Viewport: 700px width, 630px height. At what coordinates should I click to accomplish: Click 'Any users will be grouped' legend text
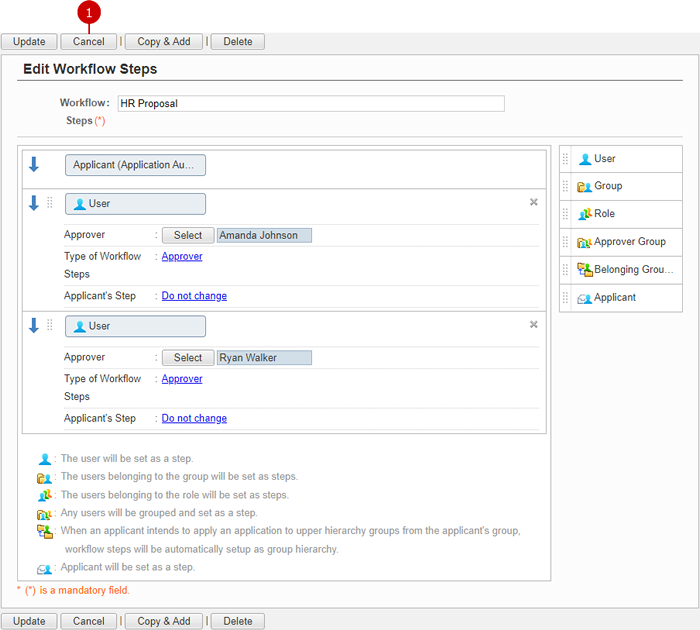pyautogui.click(x=159, y=513)
